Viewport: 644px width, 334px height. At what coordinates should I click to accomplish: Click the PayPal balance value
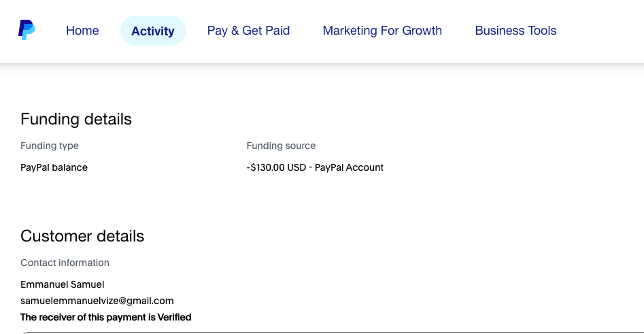[x=54, y=167]
